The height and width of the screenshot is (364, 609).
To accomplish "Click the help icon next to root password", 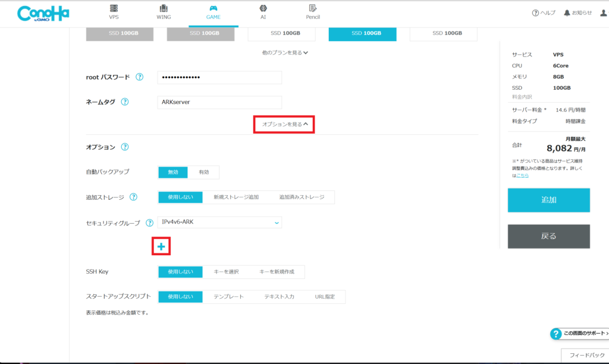I will tap(139, 77).
